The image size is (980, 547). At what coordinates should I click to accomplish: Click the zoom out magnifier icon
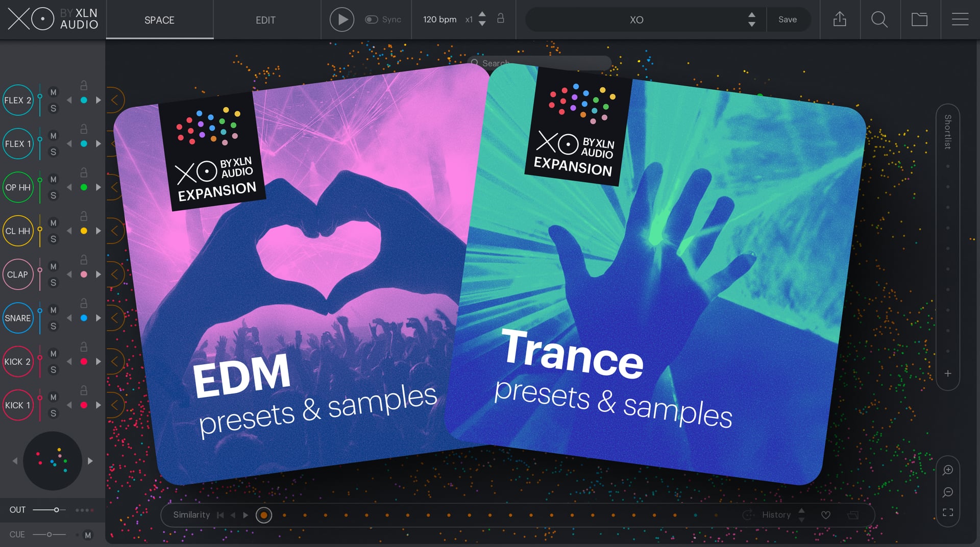948,492
